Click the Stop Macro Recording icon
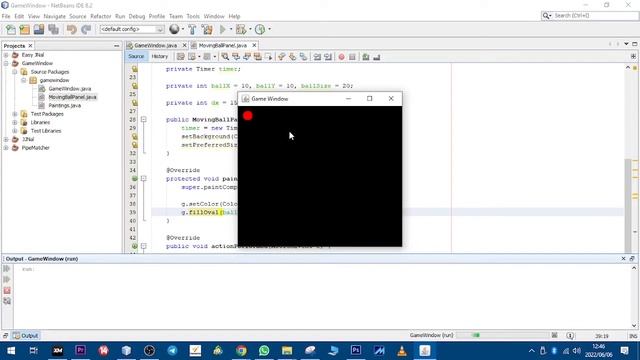640x360 pixels. click(x=352, y=57)
